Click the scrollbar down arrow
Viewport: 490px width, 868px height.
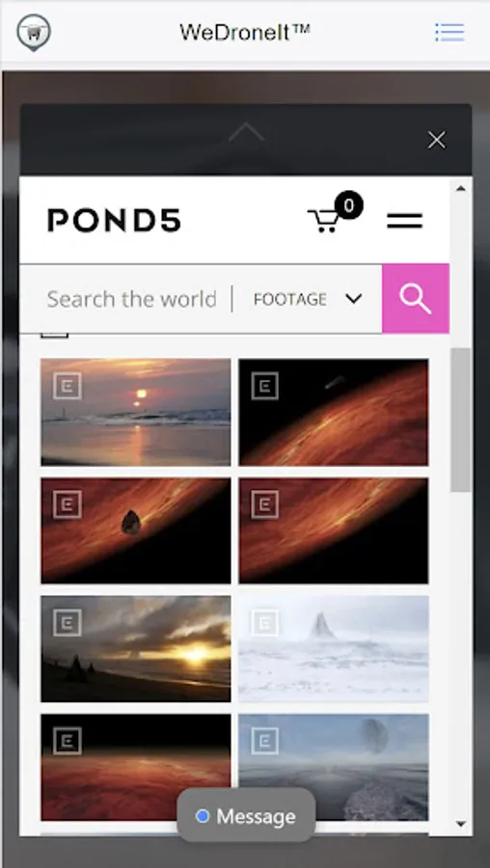click(x=461, y=825)
